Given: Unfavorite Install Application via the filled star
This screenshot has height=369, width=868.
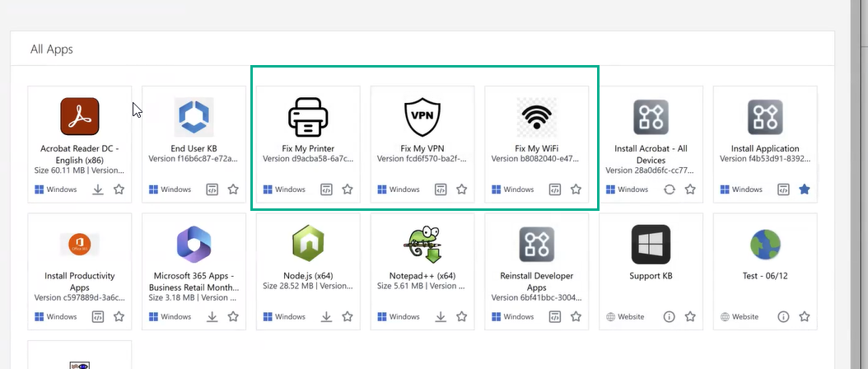Looking at the screenshot, I should click(x=805, y=189).
